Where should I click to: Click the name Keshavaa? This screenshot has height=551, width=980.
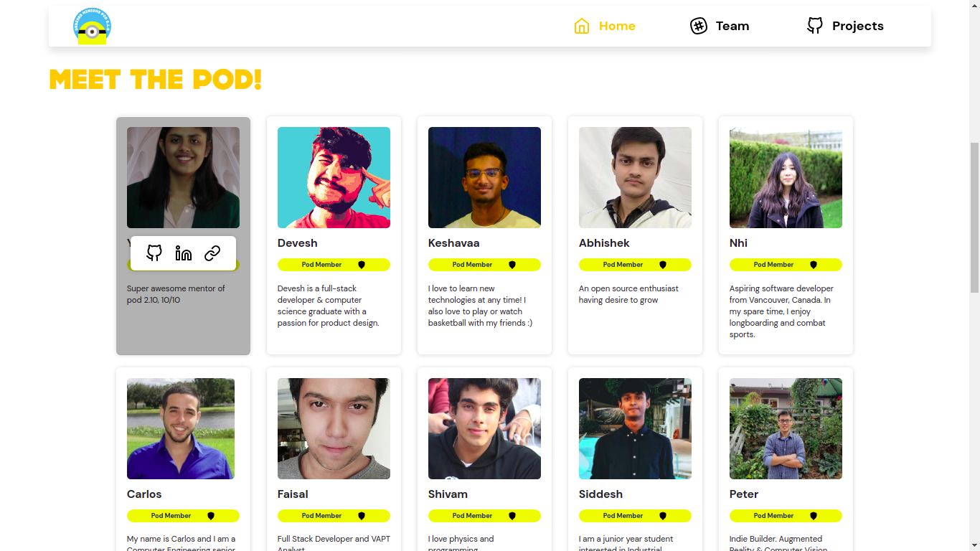tap(454, 243)
